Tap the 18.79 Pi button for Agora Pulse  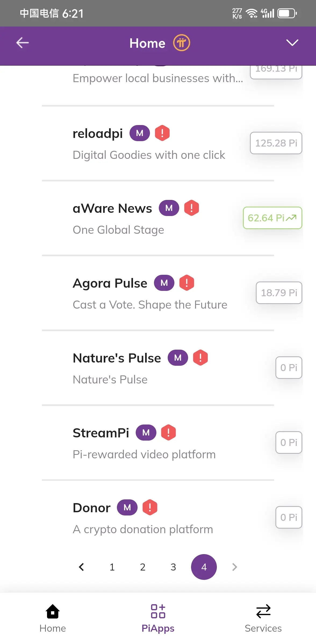pyautogui.click(x=279, y=293)
